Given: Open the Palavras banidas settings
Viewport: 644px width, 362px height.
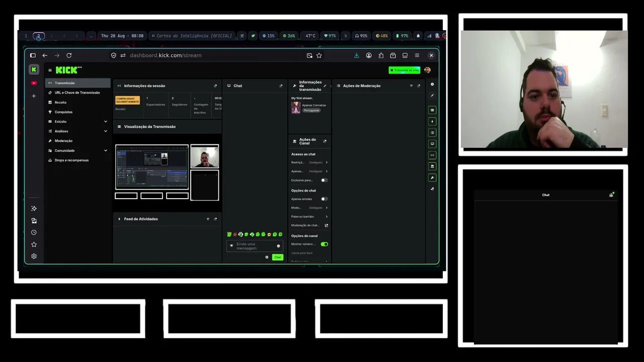Looking at the screenshot, I should pos(309,217).
